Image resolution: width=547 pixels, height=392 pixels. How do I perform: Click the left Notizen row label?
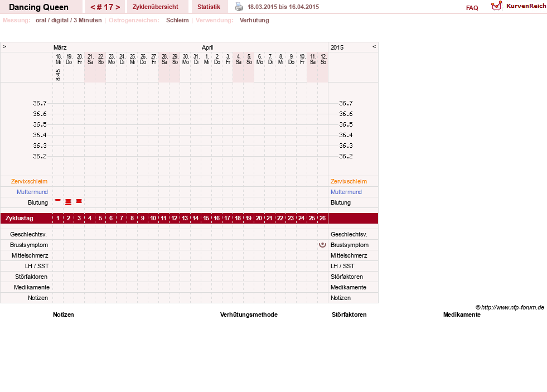pyautogui.click(x=38, y=298)
